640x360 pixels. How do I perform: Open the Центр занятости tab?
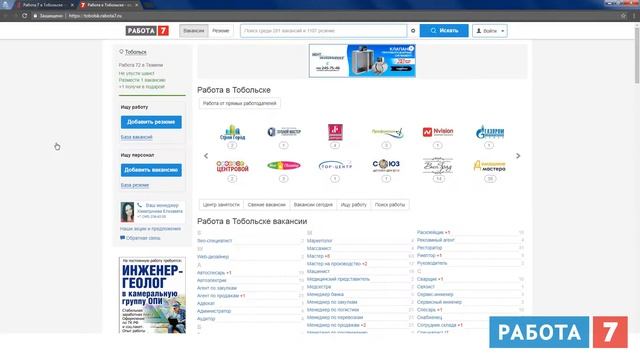pyautogui.click(x=221, y=204)
